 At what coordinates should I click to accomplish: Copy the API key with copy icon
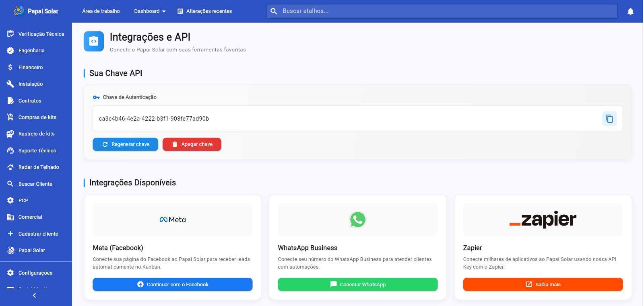609,119
